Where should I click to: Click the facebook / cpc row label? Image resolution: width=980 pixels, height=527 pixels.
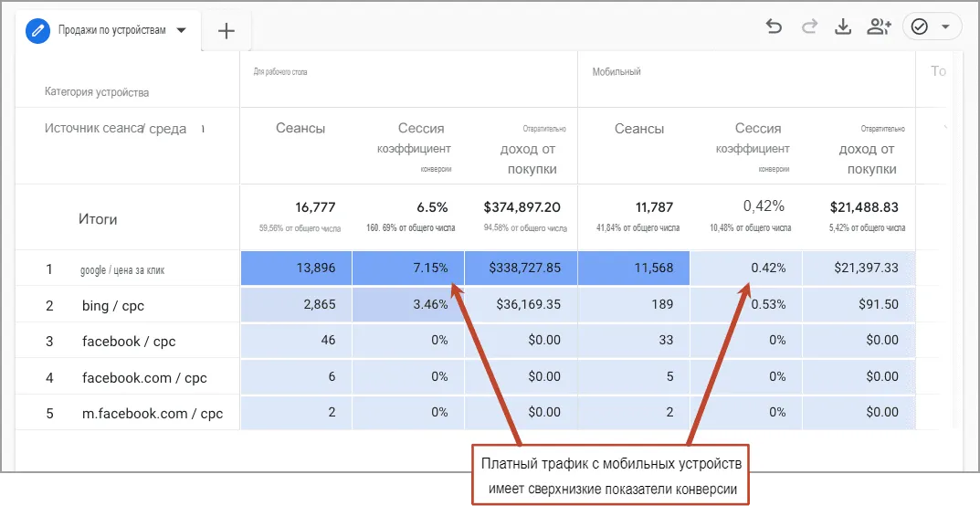coord(129,342)
